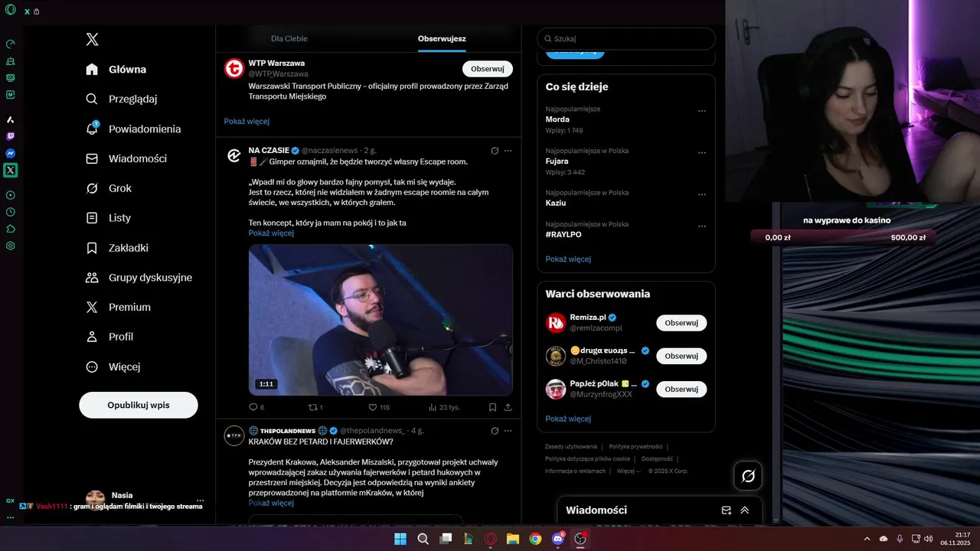
Task: Open options for Fujara trend
Action: 702,153
